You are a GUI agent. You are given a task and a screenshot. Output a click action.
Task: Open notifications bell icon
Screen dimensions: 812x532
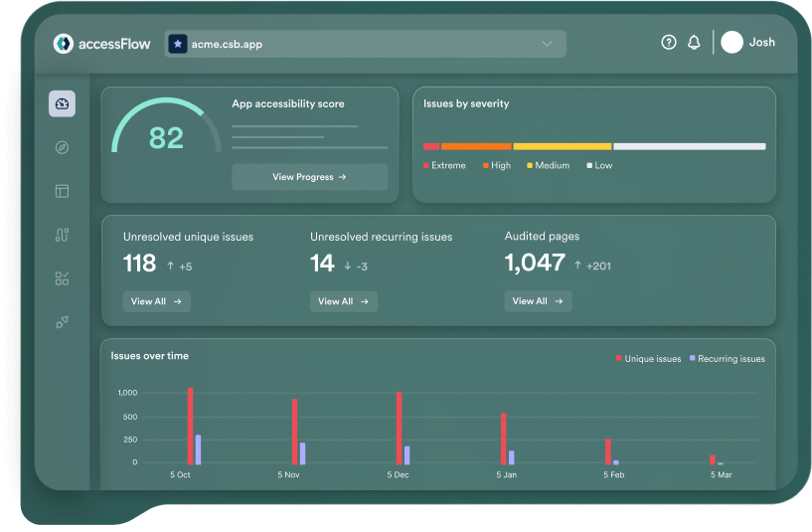coord(694,43)
